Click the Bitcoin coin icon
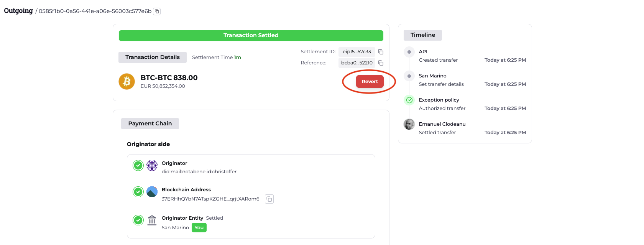644x245 pixels. coord(127,81)
